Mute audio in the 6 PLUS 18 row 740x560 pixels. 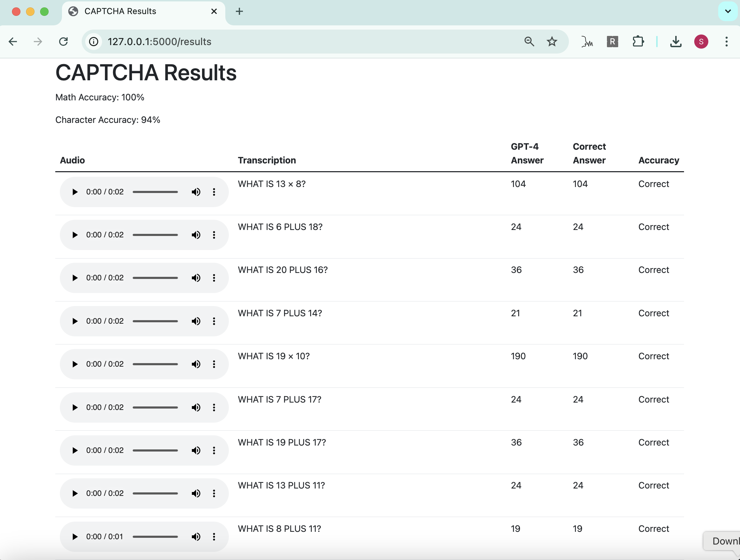click(196, 235)
